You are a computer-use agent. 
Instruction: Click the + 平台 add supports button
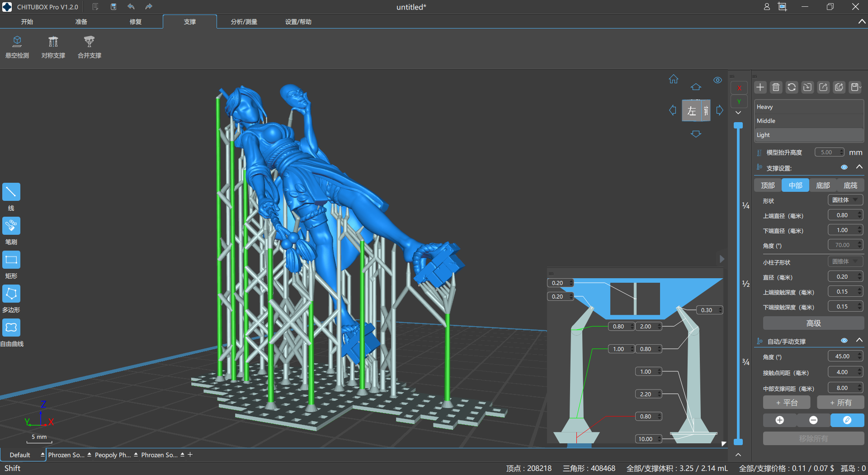787,403
